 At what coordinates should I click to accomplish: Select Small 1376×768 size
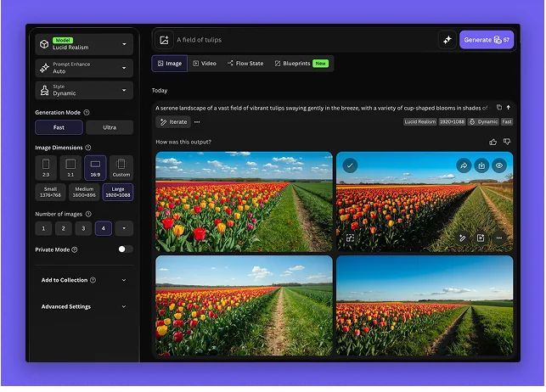pos(50,192)
